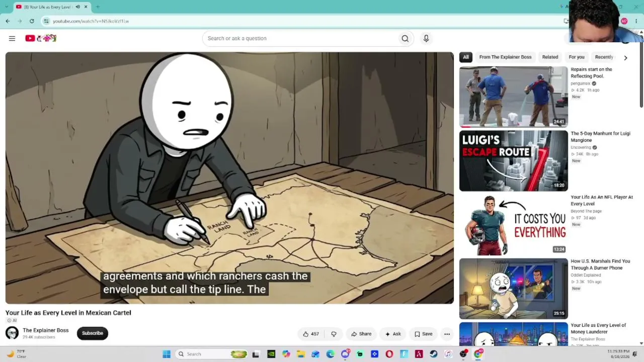Reload the YouTube page
This screenshot has width=644, height=362.
pos(32,21)
